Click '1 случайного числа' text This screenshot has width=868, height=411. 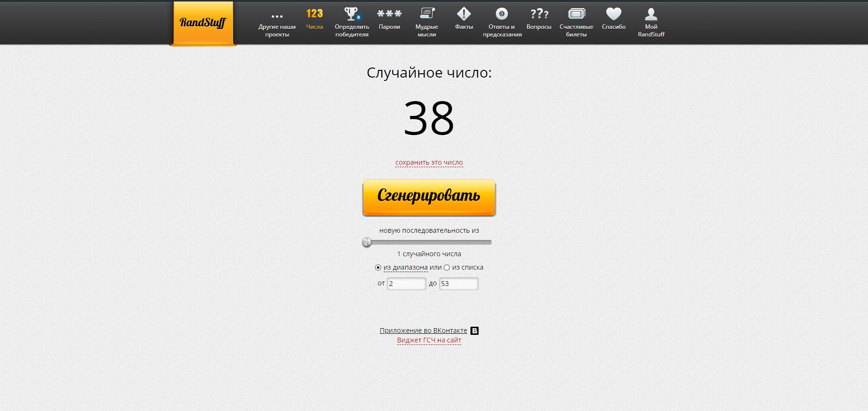point(429,254)
